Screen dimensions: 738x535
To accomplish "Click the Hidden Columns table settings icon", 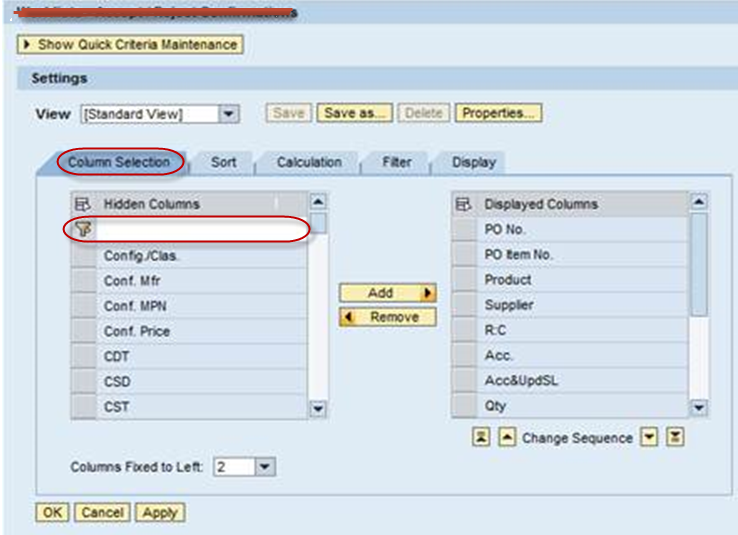I will (82, 204).
